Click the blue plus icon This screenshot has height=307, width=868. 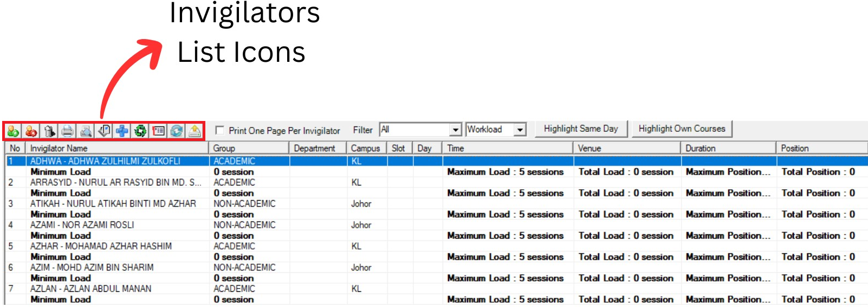(x=122, y=131)
